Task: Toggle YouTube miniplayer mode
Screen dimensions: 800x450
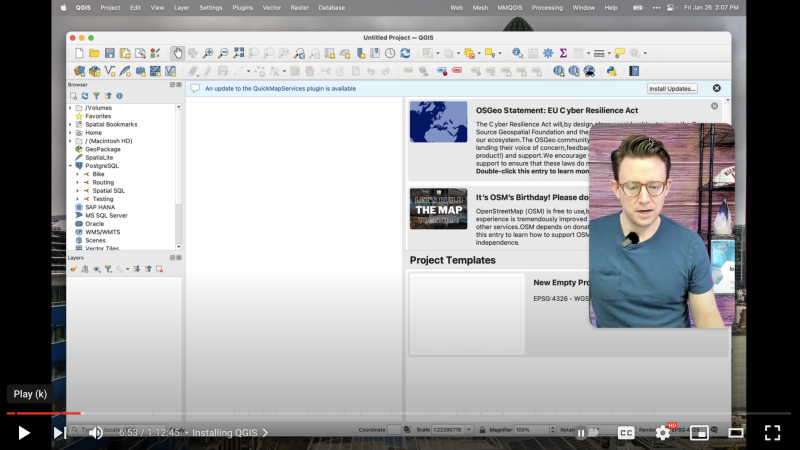Action: (699, 433)
